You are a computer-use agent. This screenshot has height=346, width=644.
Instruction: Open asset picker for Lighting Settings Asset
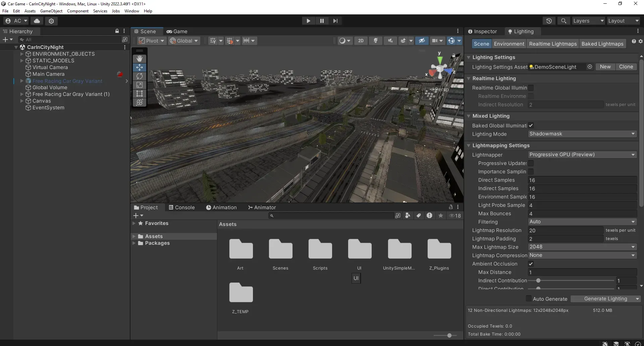590,67
